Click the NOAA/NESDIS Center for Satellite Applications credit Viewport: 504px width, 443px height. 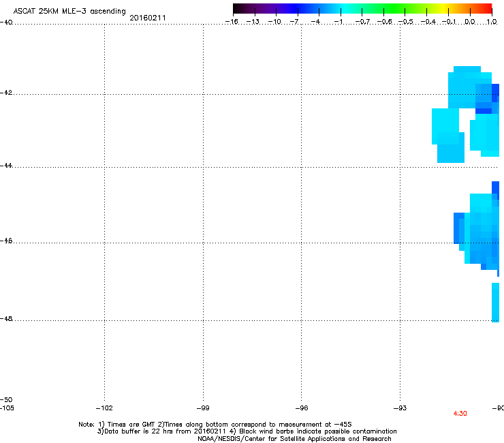[294, 439]
